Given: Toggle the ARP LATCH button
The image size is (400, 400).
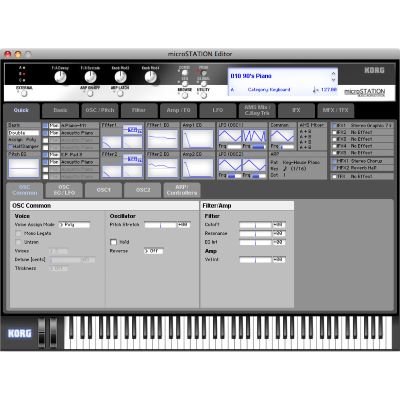Looking at the screenshot, I should click(x=120, y=94).
